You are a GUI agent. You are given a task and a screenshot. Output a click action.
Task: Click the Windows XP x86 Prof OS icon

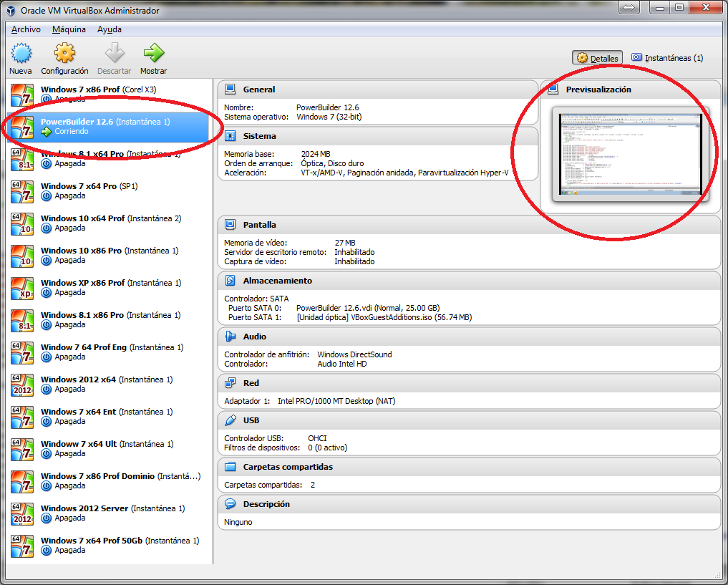(22, 288)
